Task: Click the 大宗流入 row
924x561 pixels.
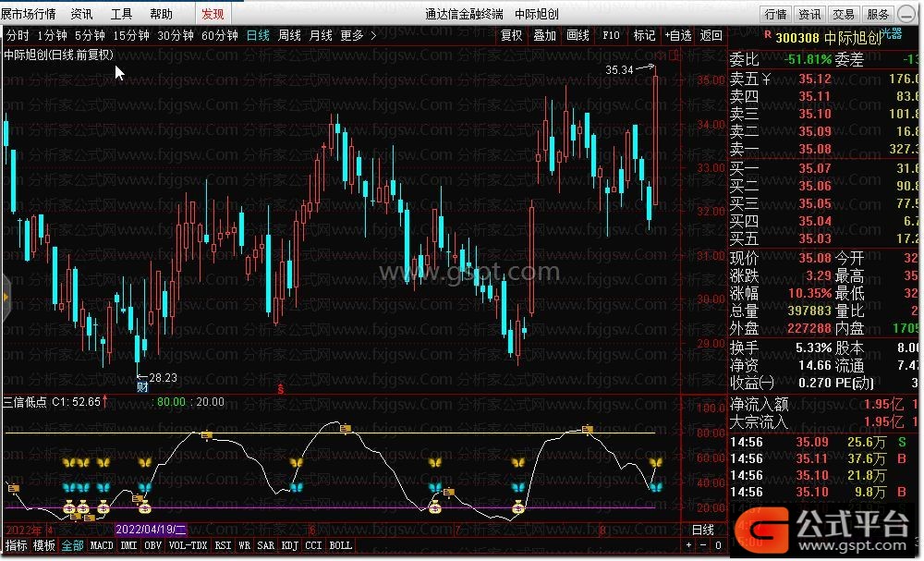Action: pyautogui.click(x=824, y=421)
